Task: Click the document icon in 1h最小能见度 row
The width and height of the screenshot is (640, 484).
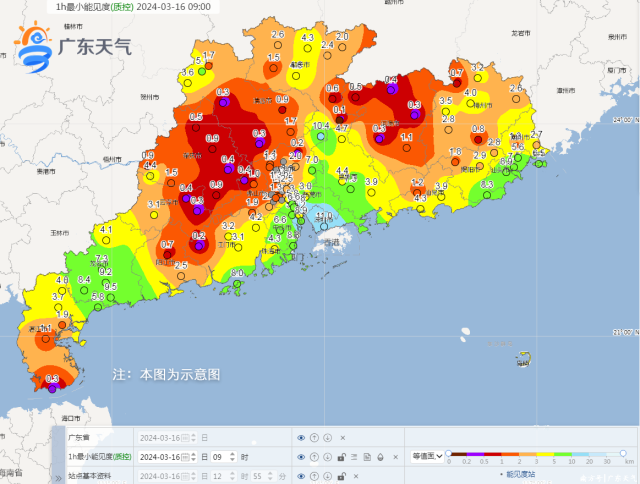Action: coord(367,457)
